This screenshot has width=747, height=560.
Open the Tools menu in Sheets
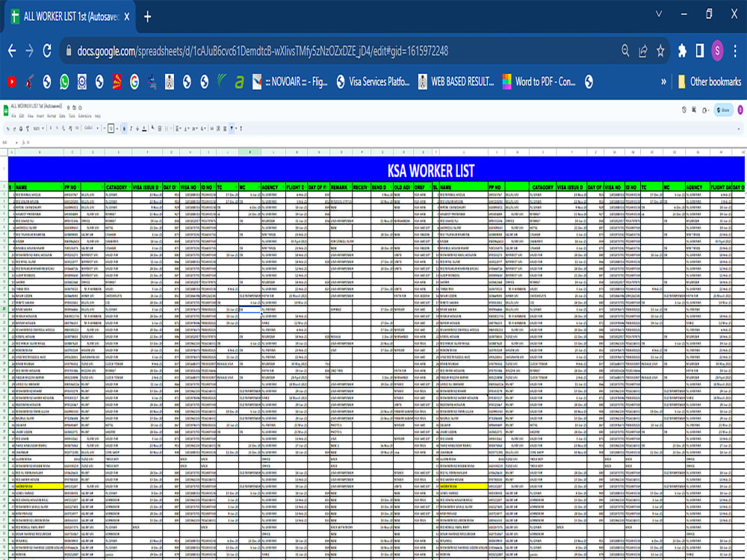coord(72,116)
